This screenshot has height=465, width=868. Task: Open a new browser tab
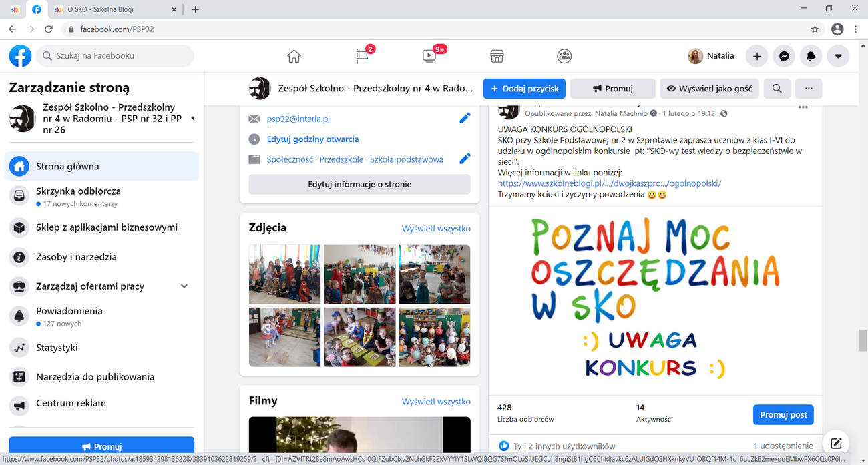tap(195, 9)
